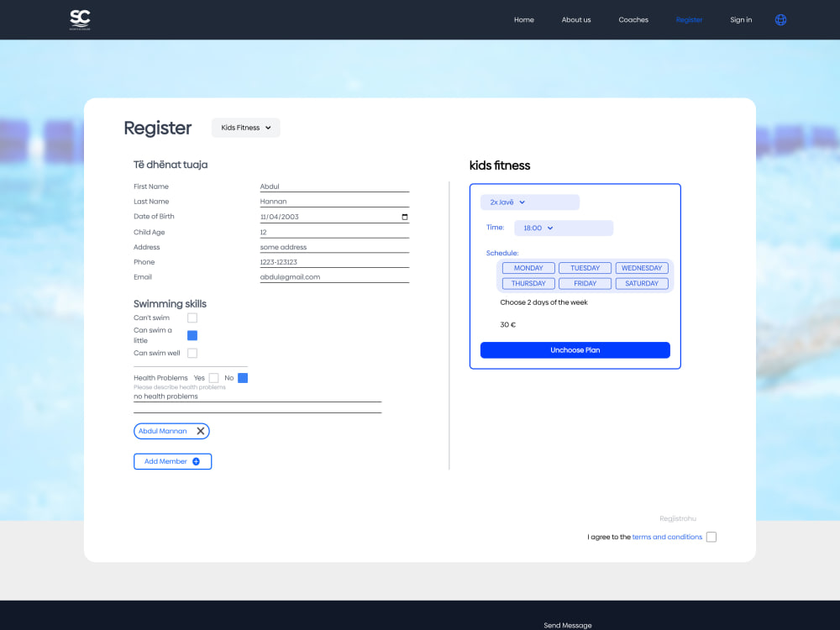Viewport: 840px width, 630px height.
Task: Click the SC logo in header
Action: (80, 20)
